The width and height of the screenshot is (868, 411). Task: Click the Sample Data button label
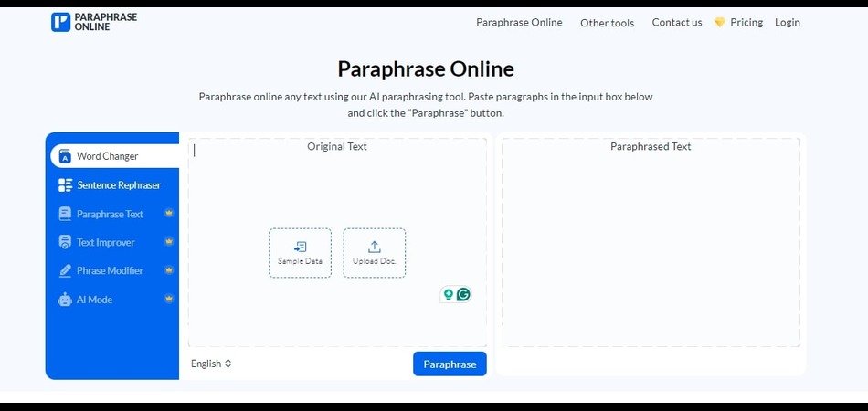pyautogui.click(x=300, y=261)
